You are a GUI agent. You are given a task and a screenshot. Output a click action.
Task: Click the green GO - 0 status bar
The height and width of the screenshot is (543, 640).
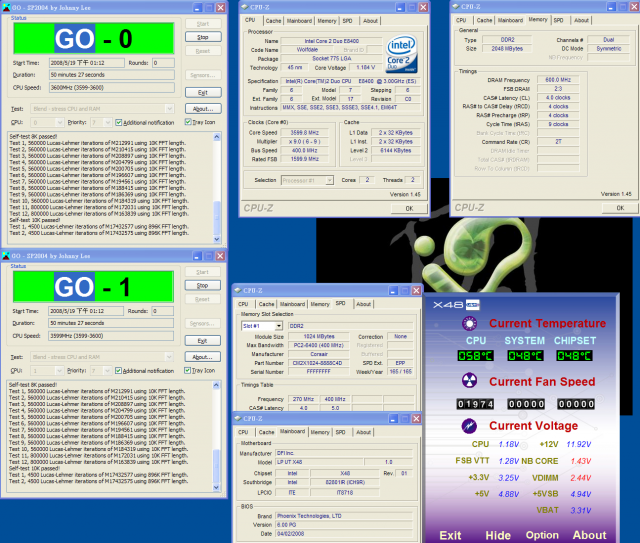[x=94, y=38]
